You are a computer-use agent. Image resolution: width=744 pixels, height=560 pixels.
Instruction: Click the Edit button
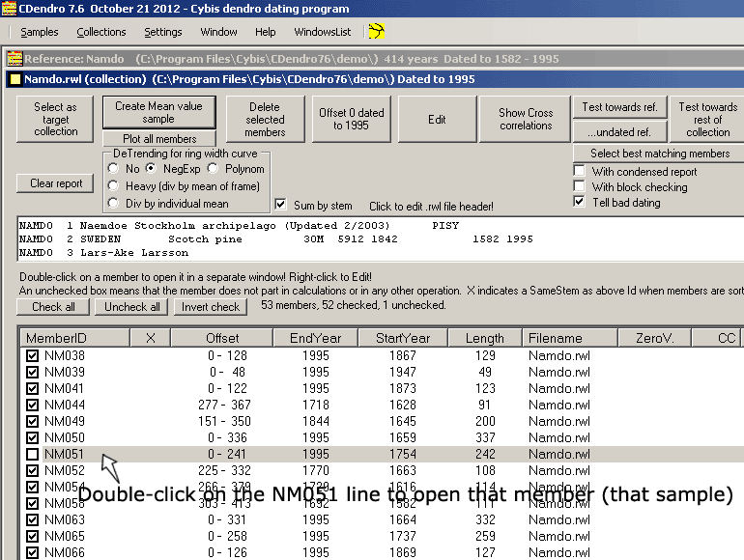(437, 119)
